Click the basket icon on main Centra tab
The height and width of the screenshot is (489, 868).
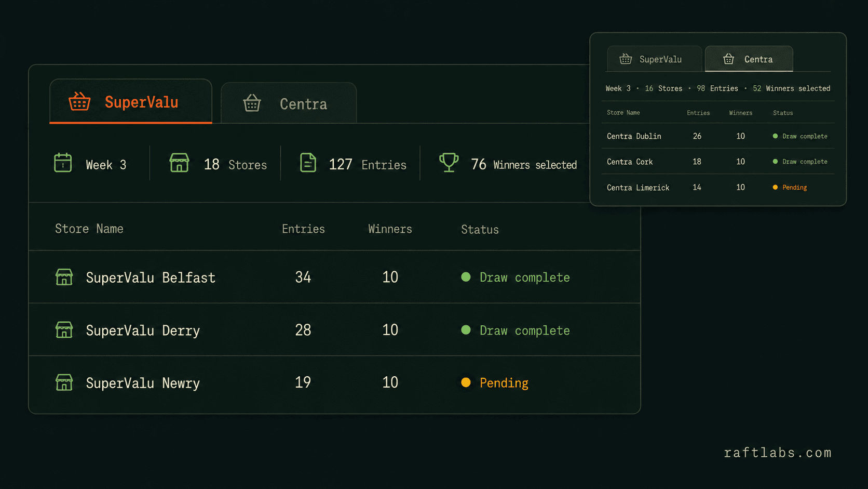tap(252, 103)
